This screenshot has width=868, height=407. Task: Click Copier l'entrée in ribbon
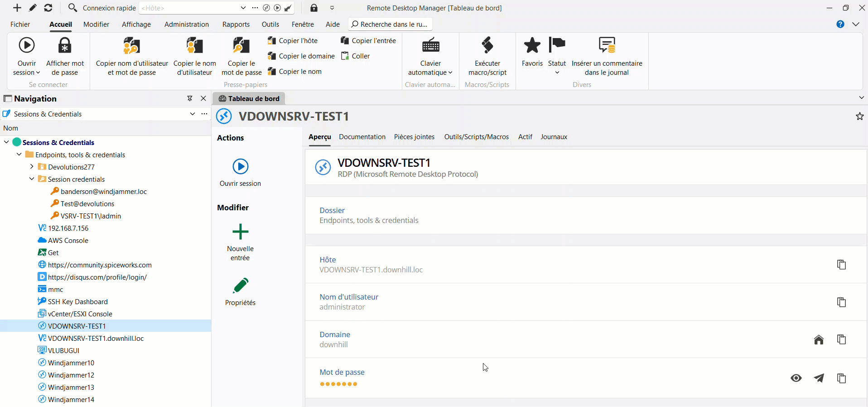click(x=368, y=41)
